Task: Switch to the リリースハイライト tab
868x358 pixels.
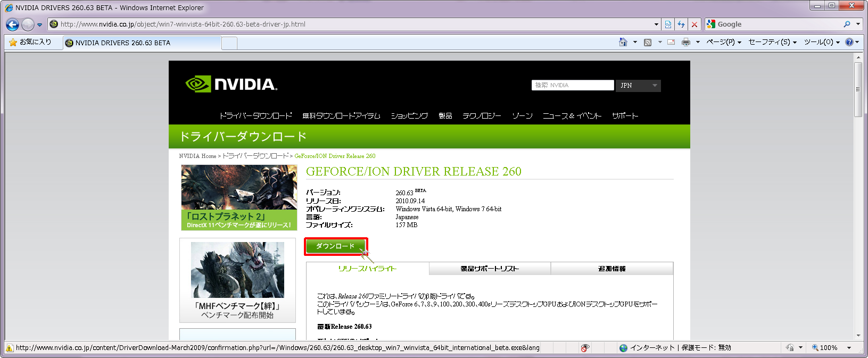Action: [368, 269]
